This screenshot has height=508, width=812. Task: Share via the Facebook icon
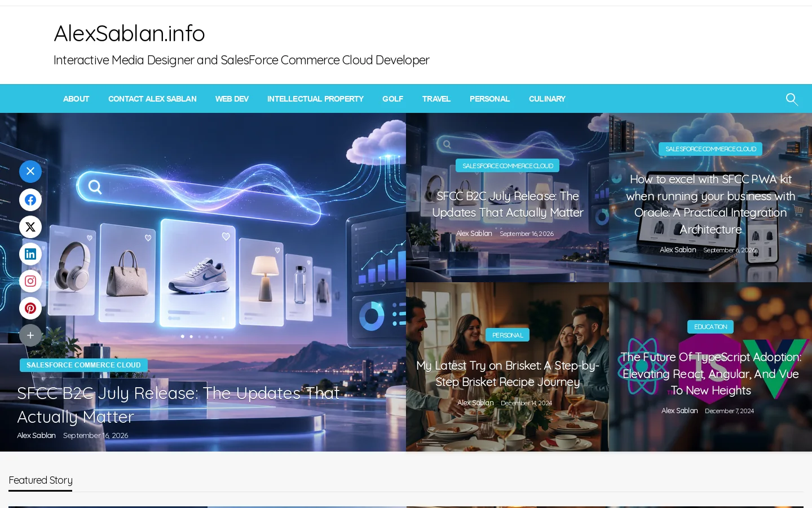[x=30, y=200]
